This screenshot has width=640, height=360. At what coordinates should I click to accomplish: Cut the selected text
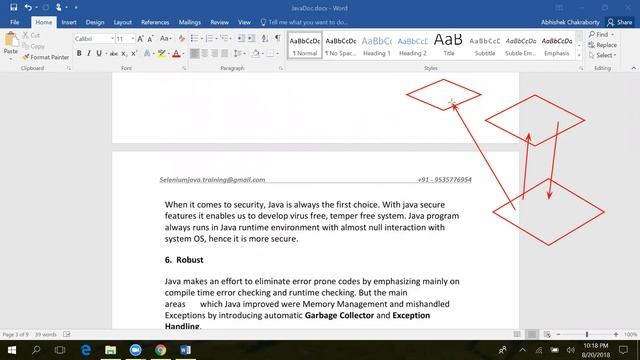[31, 35]
